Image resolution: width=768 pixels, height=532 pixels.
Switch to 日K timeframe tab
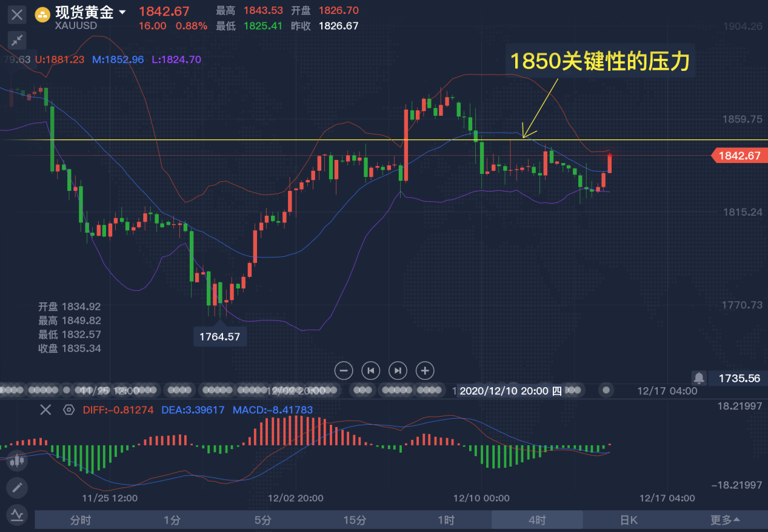tap(629, 520)
